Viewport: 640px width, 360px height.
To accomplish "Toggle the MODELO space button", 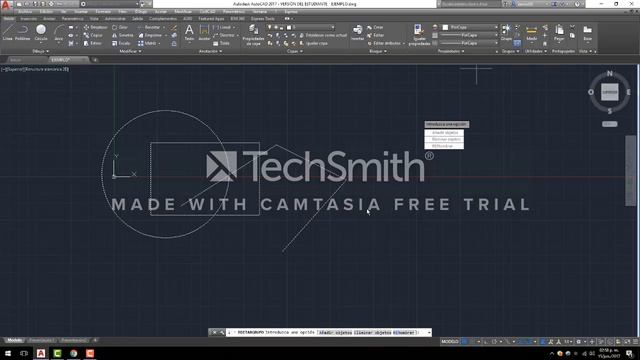I will click(x=450, y=342).
